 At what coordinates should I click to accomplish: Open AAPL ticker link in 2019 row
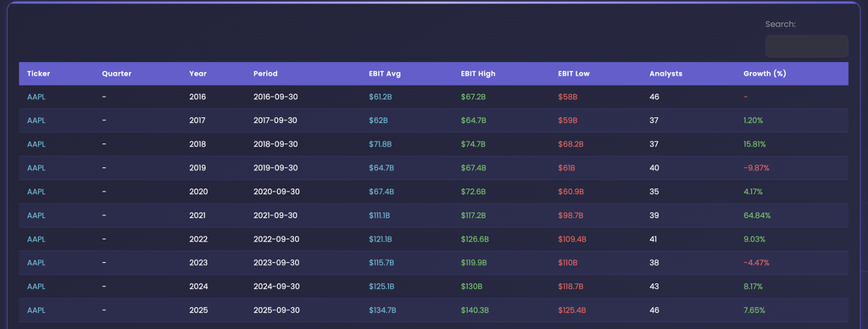[36, 168]
